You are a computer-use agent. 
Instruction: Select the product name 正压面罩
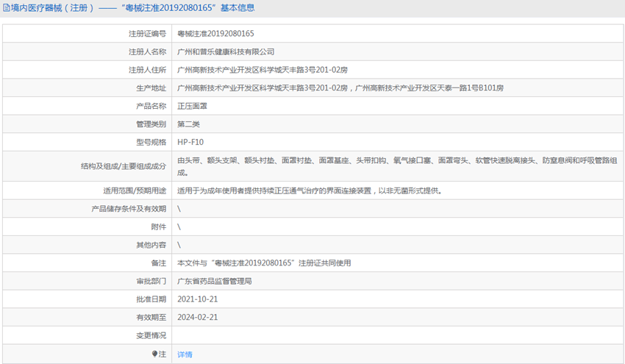(x=192, y=106)
